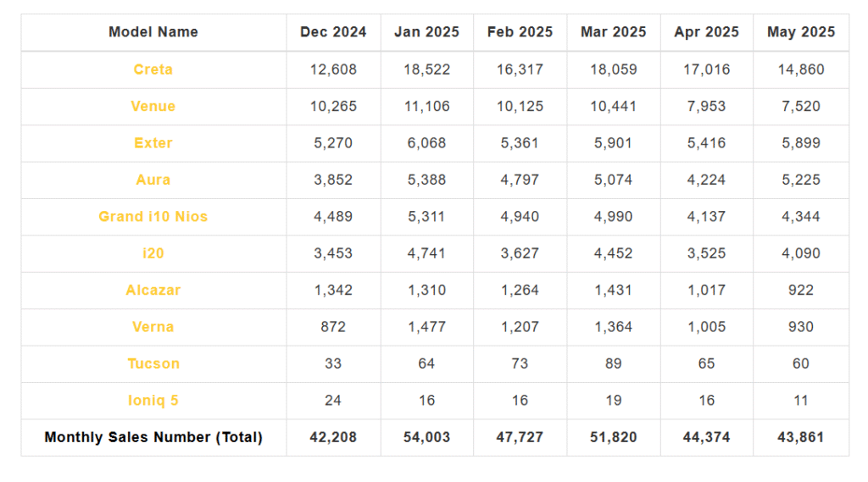Select the Dec 2024 column header
Image resolution: width=868 pixels, height=482 pixels.
(x=333, y=32)
